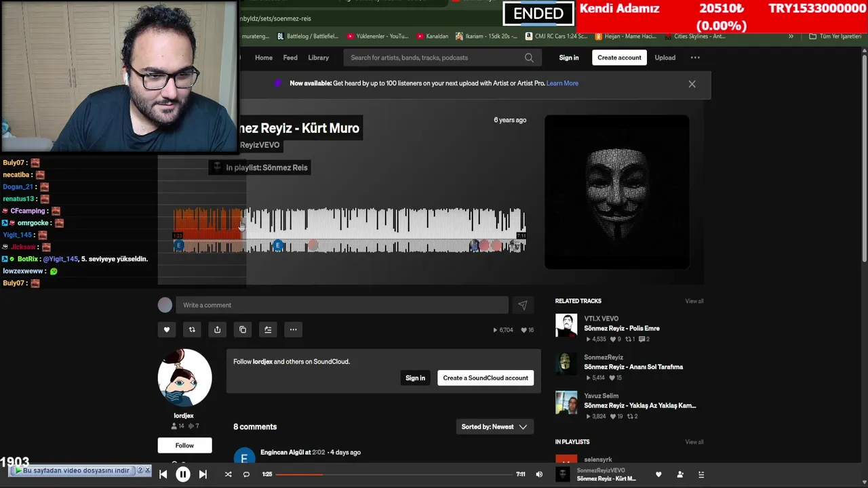Click the ReyizVEVO artist name

coord(260,145)
